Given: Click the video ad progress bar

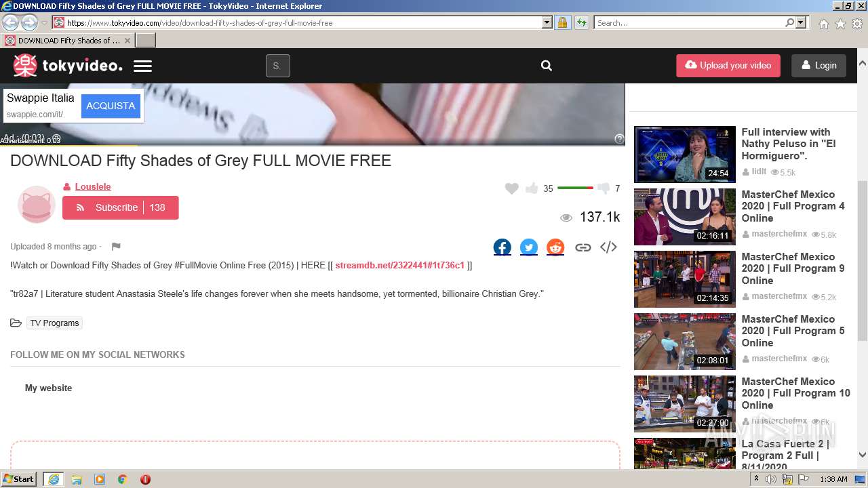Looking at the screenshot, I should [x=312, y=145].
